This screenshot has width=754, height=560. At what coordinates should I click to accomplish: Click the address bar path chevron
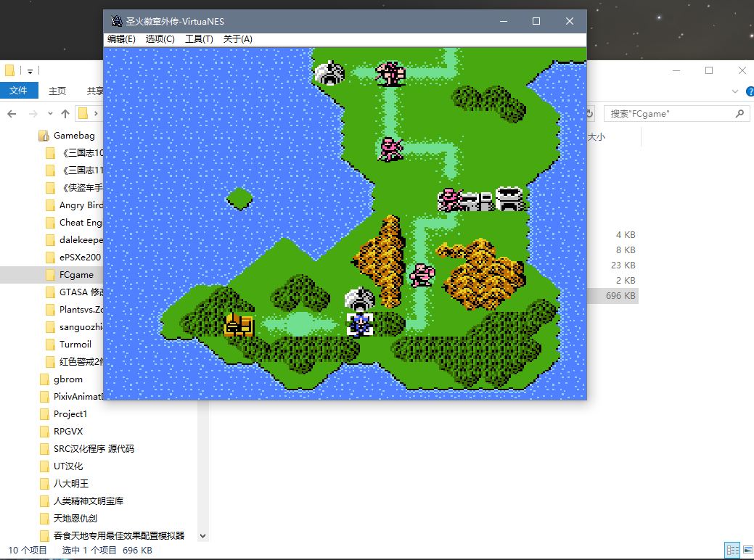click(x=96, y=114)
